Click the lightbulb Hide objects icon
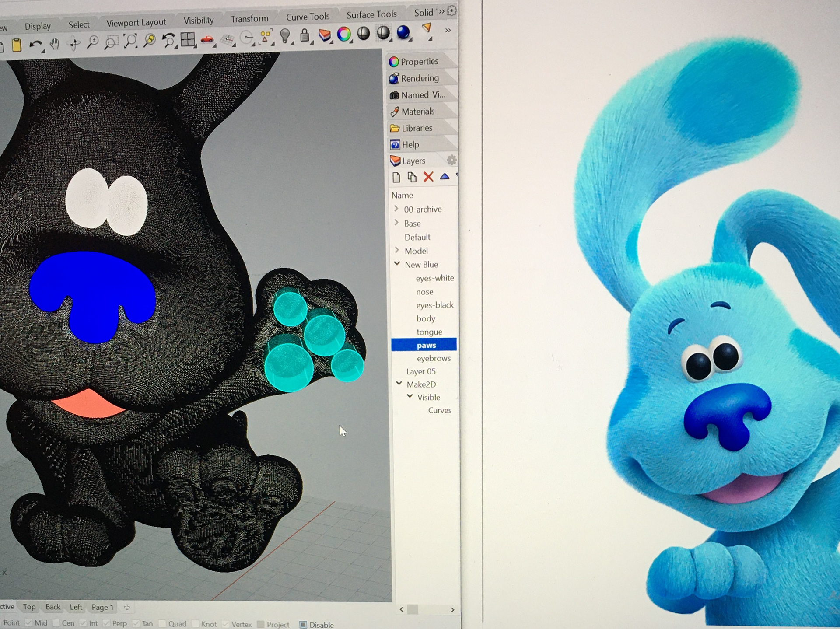Image resolution: width=840 pixels, height=629 pixels. (285, 35)
